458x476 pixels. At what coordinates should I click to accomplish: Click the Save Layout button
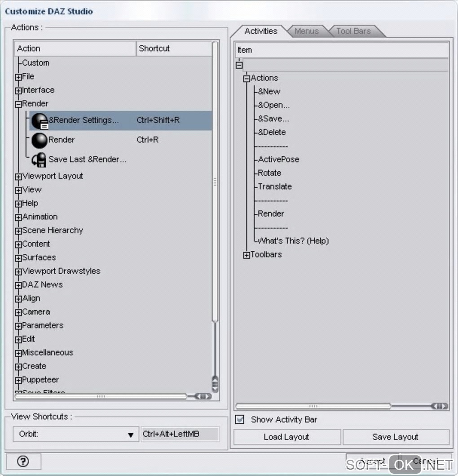point(396,437)
